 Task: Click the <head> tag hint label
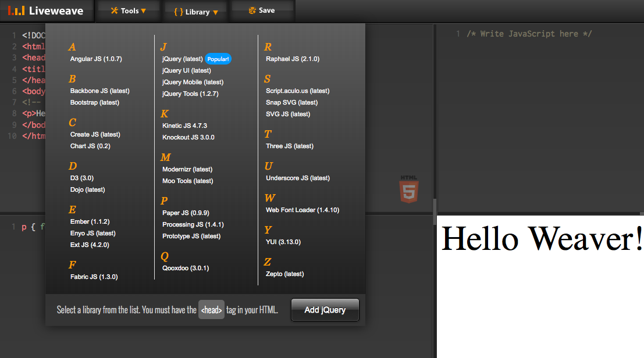(212, 310)
